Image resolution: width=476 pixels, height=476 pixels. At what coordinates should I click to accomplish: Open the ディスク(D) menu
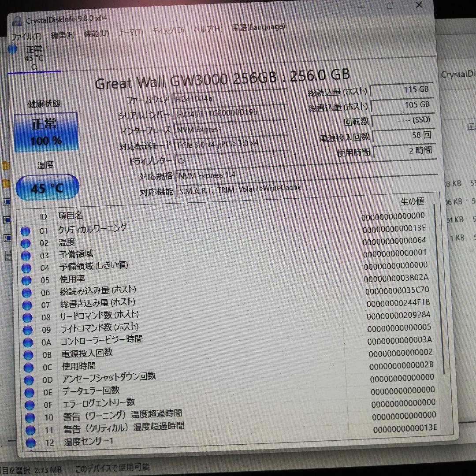[x=168, y=31]
